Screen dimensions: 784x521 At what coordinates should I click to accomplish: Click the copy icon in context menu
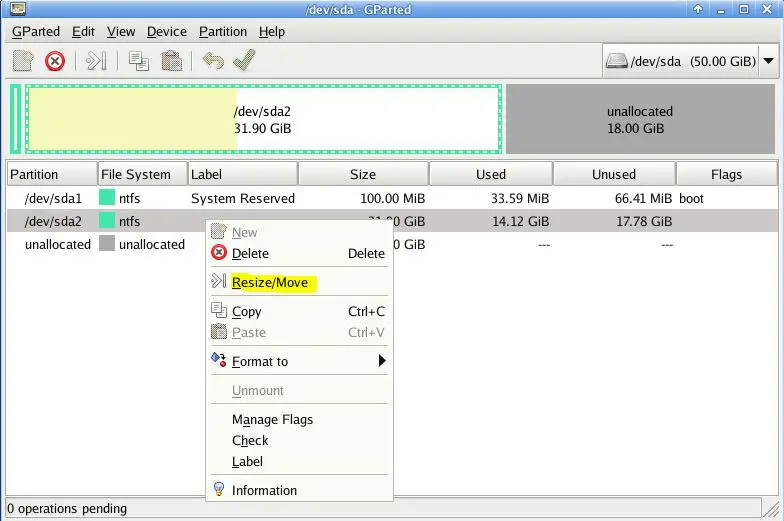(x=218, y=310)
